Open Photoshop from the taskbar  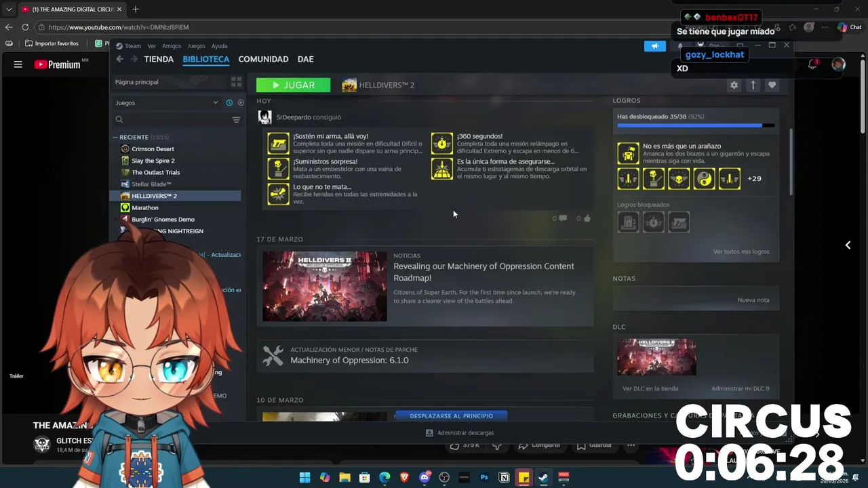(484, 477)
